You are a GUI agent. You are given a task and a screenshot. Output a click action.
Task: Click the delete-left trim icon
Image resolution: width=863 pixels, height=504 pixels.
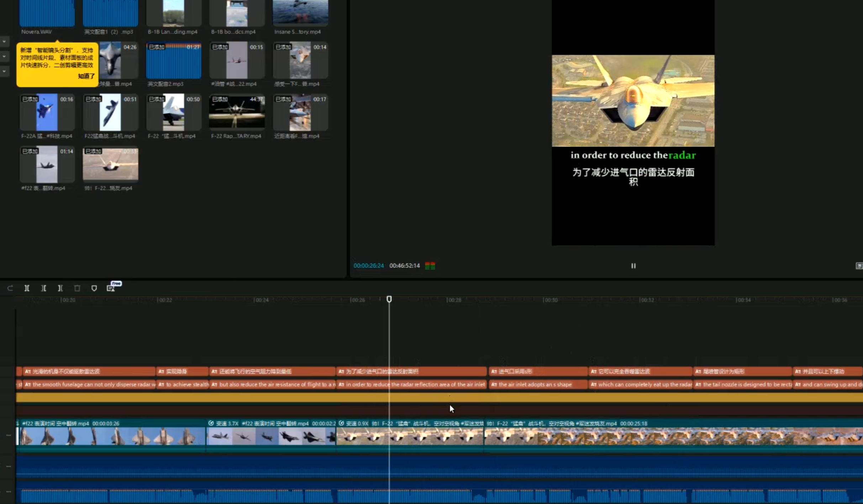pyautogui.click(x=43, y=288)
